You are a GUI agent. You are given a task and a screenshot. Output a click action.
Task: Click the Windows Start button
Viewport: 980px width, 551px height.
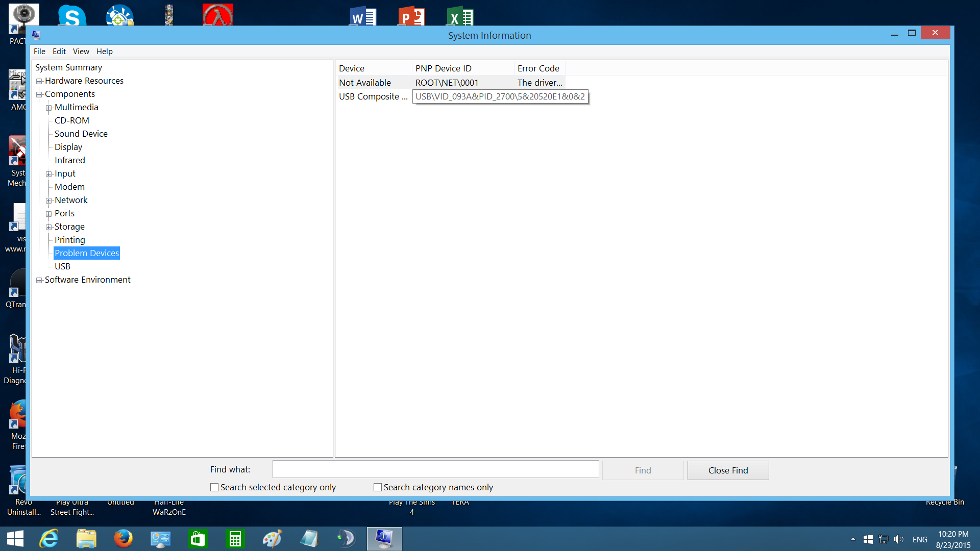pos(15,539)
